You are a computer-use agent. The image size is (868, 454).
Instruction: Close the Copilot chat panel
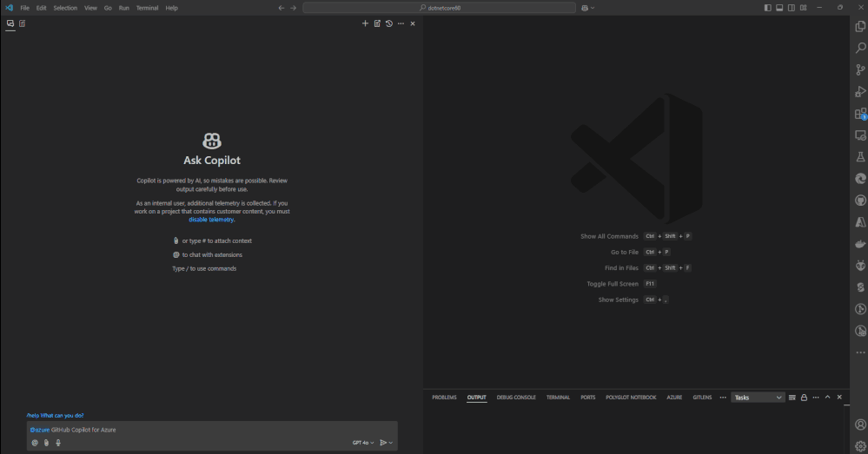pos(413,23)
